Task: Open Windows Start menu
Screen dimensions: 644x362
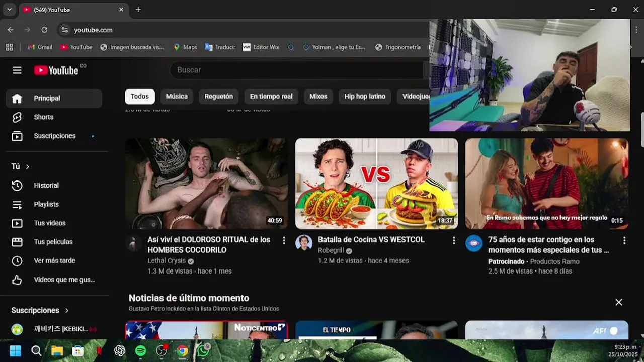Action: tap(16, 351)
